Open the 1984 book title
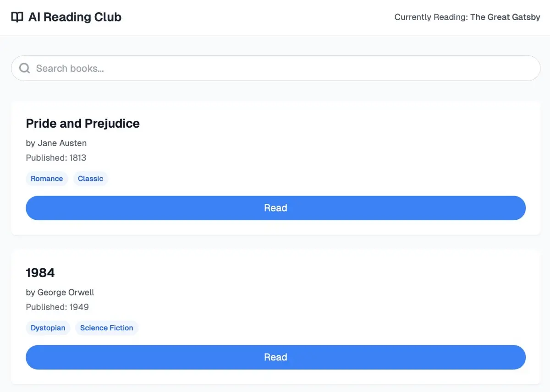This screenshot has height=392, width=550. click(x=40, y=273)
